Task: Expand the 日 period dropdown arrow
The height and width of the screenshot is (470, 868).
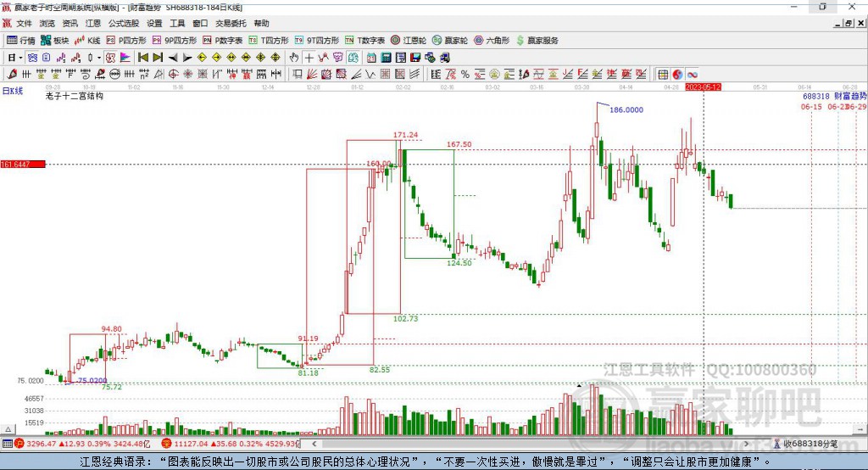Action: (x=20, y=58)
